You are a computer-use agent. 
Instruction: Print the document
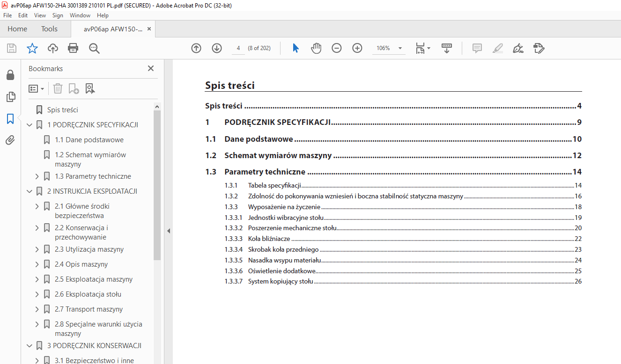73,48
